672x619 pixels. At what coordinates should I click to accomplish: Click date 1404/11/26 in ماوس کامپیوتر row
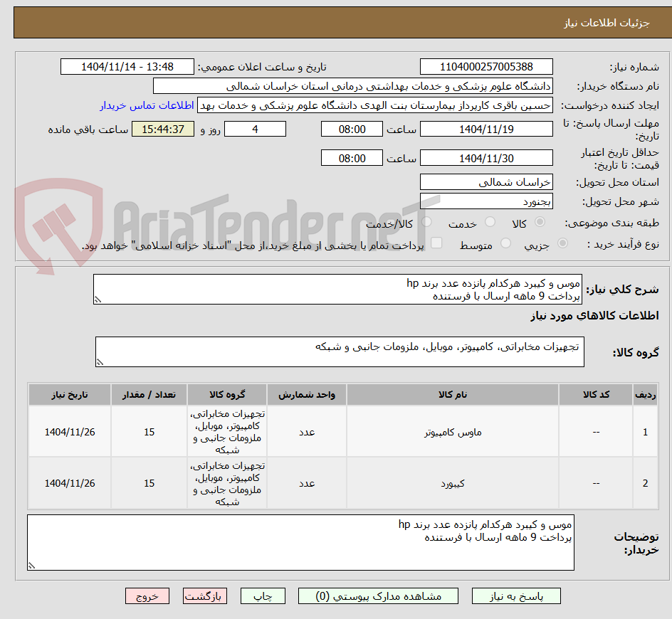point(70,432)
